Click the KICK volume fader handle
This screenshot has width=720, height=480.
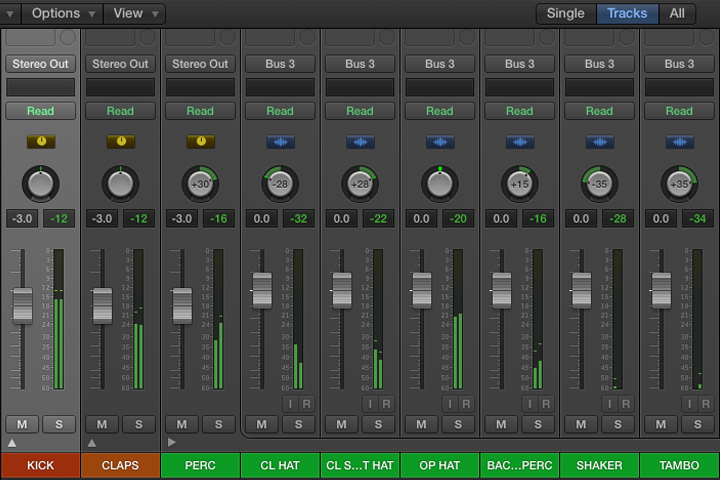pos(22,306)
